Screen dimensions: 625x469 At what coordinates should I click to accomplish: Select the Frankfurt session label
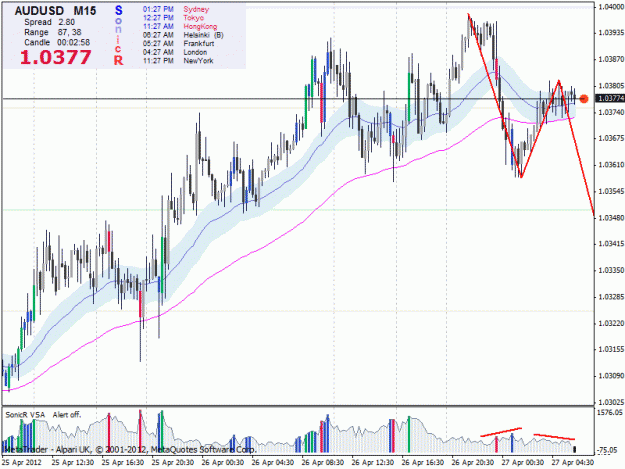point(199,44)
